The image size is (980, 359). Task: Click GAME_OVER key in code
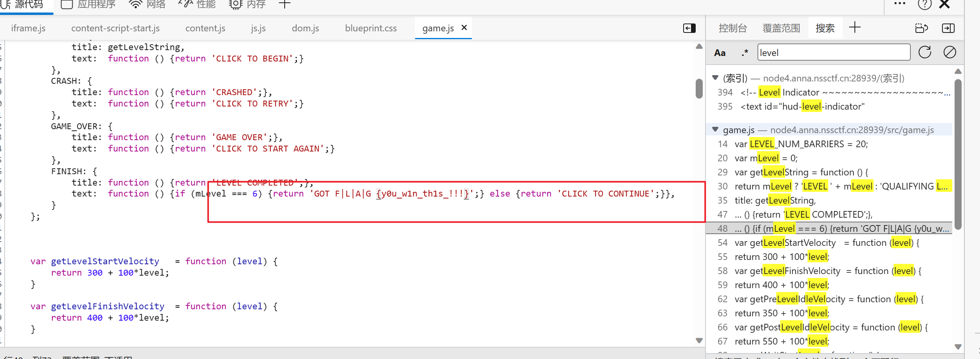tap(74, 126)
